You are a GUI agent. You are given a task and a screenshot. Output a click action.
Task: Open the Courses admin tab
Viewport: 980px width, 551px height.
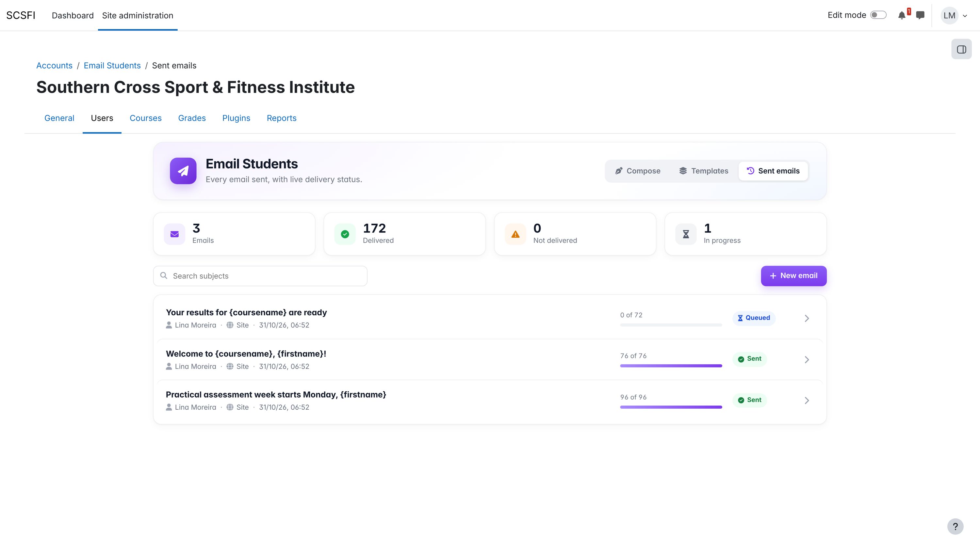(145, 118)
